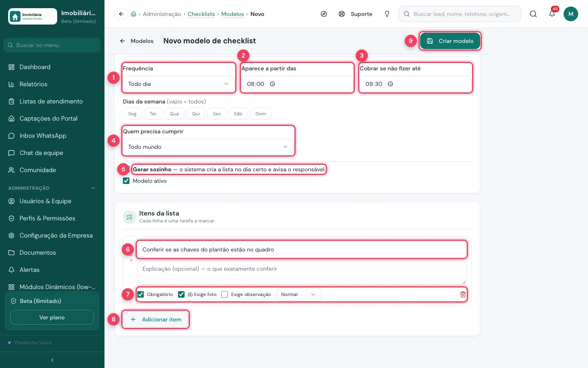Go back to Modelos via the header arrow link
Viewport: 588px width, 368px height.
(x=136, y=41)
